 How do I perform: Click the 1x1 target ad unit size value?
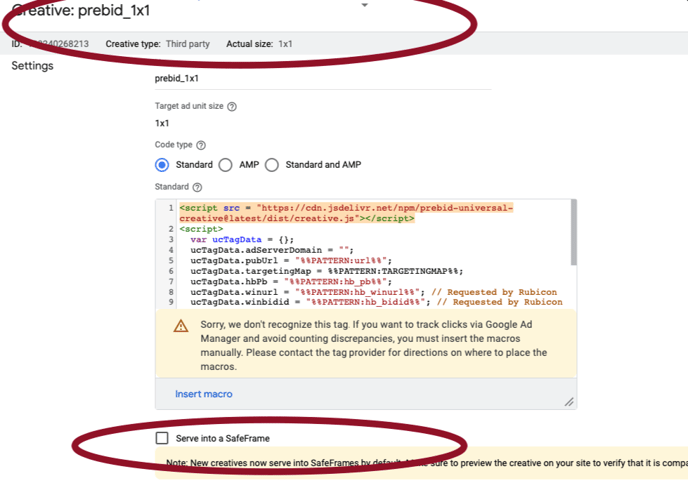tap(162, 123)
